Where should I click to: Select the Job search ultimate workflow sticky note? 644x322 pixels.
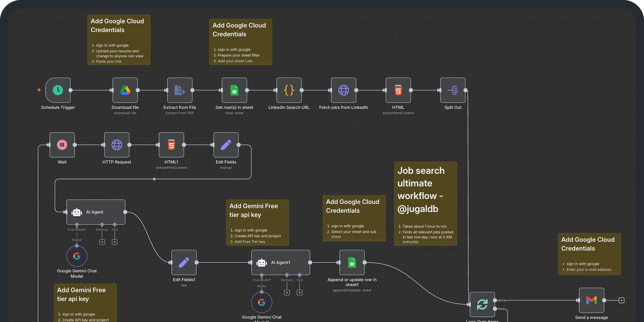[426, 204]
